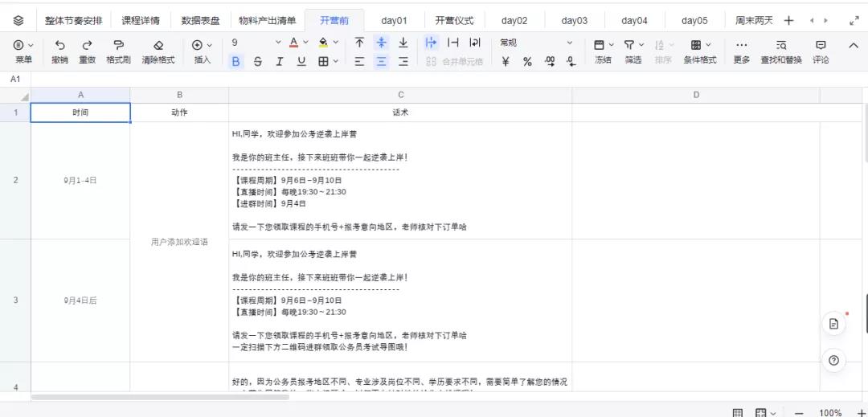Click the 重做 redo icon

coord(87,45)
